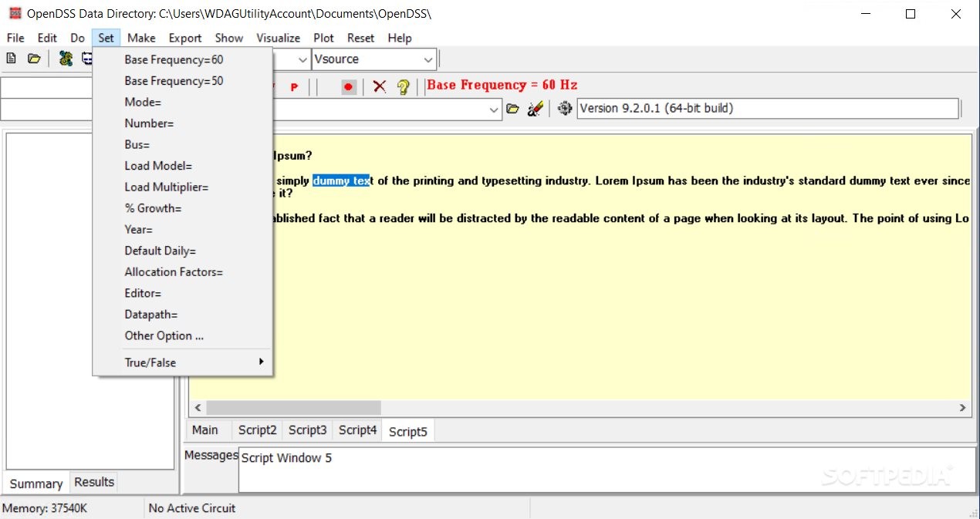This screenshot has height=519, width=980.
Task: Choose Allocation Factors= option
Action: click(182, 271)
